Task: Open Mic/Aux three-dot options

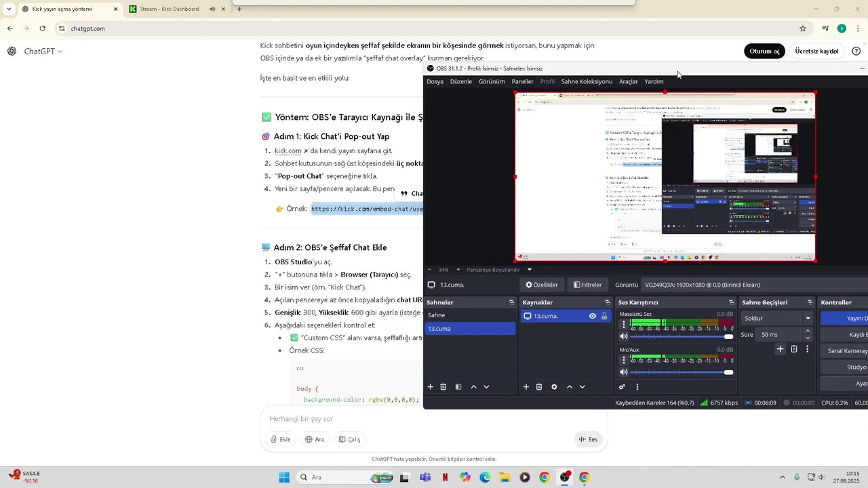Action: pyautogui.click(x=624, y=360)
